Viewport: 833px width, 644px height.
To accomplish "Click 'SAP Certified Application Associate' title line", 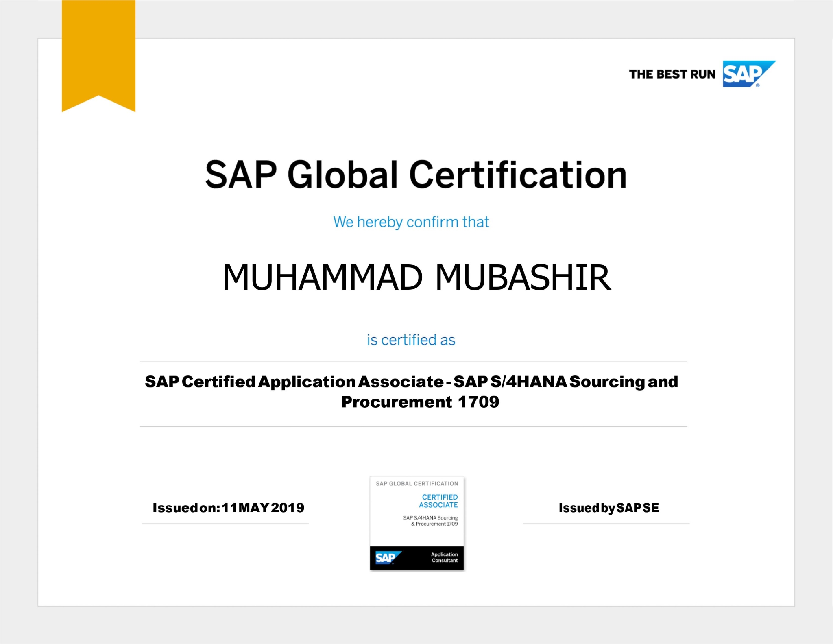I will point(412,382).
